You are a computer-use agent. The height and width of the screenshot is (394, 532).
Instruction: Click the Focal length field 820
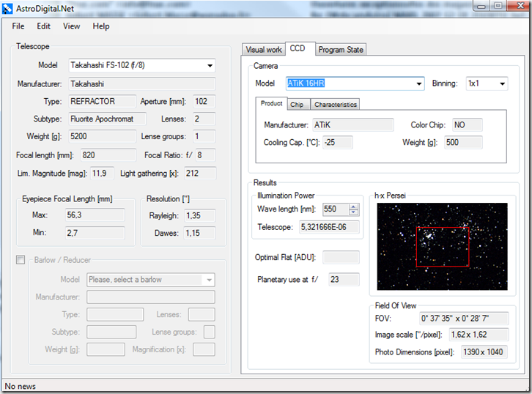point(108,155)
